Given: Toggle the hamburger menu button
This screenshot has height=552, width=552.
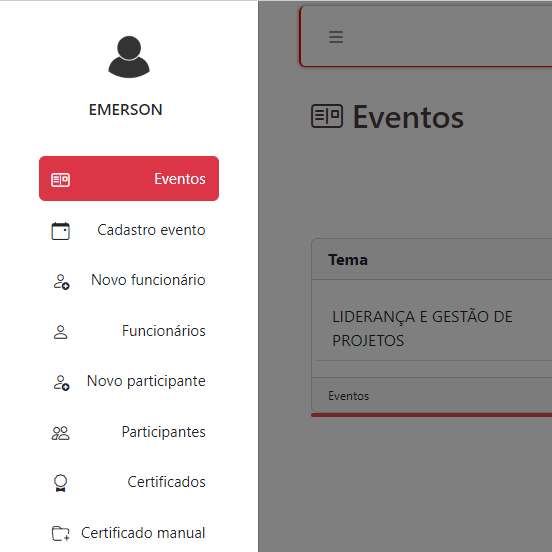Looking at the screenshot, I should tap(336, 37).
